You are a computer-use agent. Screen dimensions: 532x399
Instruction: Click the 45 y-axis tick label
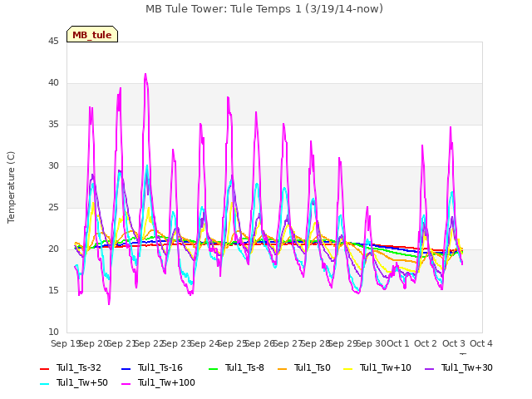(53, 41)
